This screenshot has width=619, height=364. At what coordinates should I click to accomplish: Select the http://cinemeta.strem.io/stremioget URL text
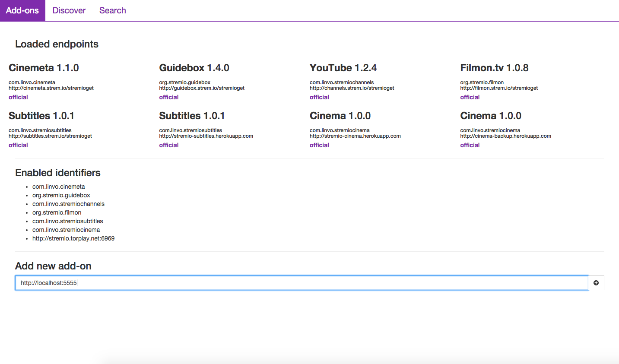tap(51, 88)
